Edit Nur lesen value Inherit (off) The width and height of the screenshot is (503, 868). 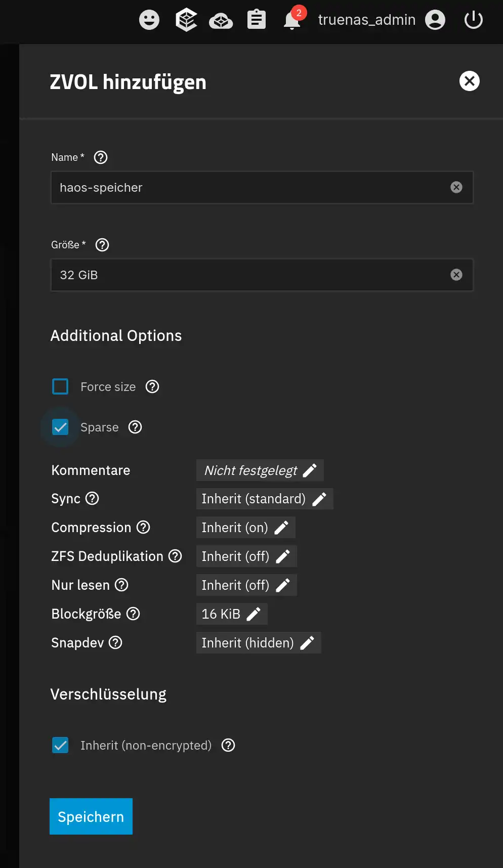(246, 585)
